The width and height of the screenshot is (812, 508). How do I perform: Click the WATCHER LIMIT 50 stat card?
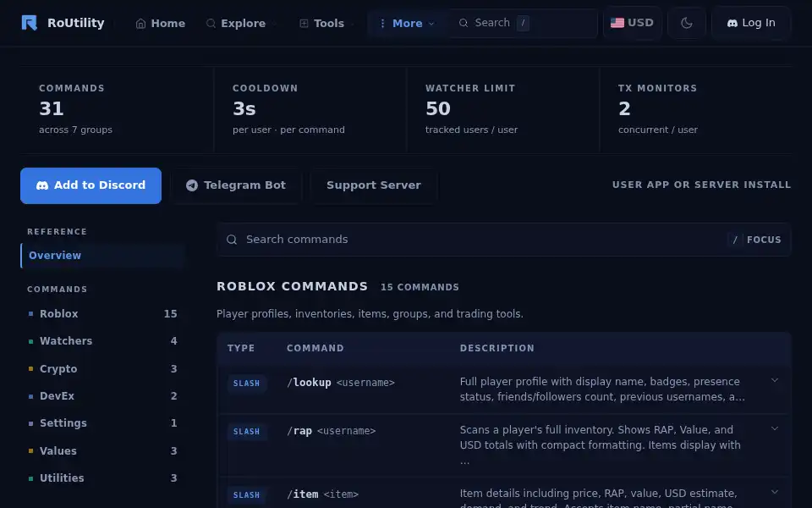[x=502, y=109]
